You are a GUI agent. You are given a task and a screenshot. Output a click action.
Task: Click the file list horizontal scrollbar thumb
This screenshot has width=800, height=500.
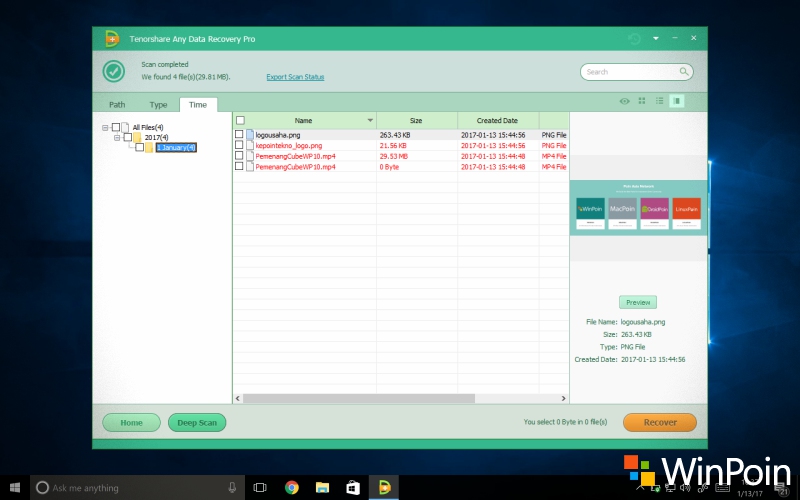[x=359, y=398]
